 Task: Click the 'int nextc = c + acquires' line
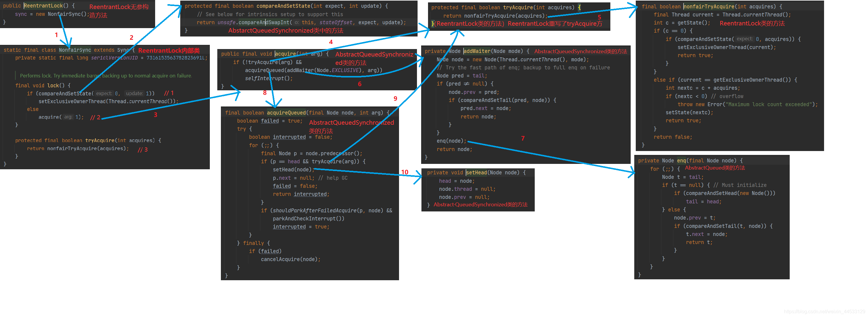click(703, 88)
